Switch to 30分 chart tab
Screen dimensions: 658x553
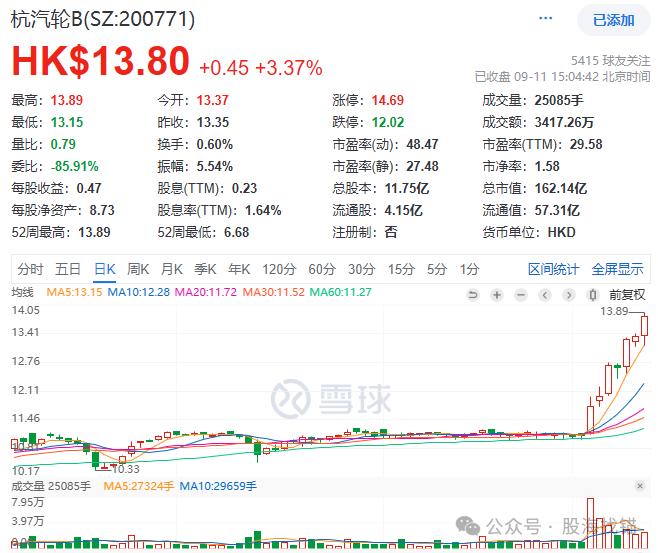[x=362, y=269]
